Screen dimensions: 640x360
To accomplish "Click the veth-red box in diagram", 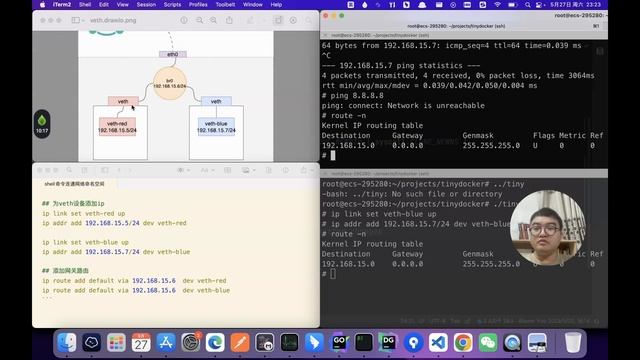I will 117,127.
